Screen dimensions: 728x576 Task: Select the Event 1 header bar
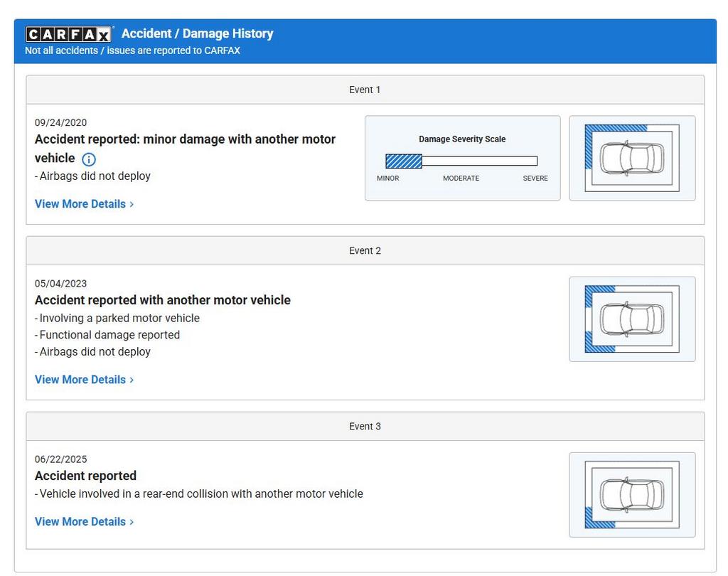(x=365, y=90)
